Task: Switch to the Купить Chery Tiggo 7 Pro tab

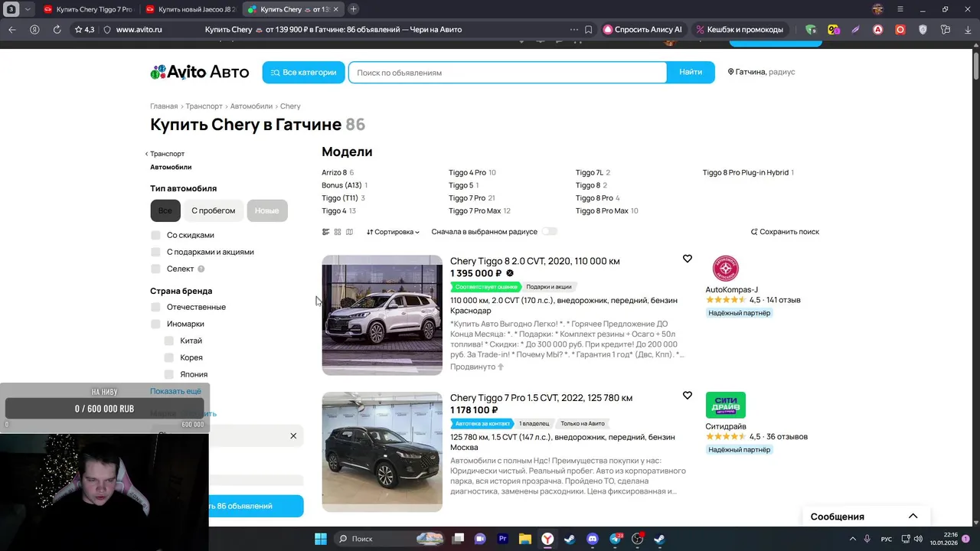Action: pyautogui.click(x=87, y=9)
